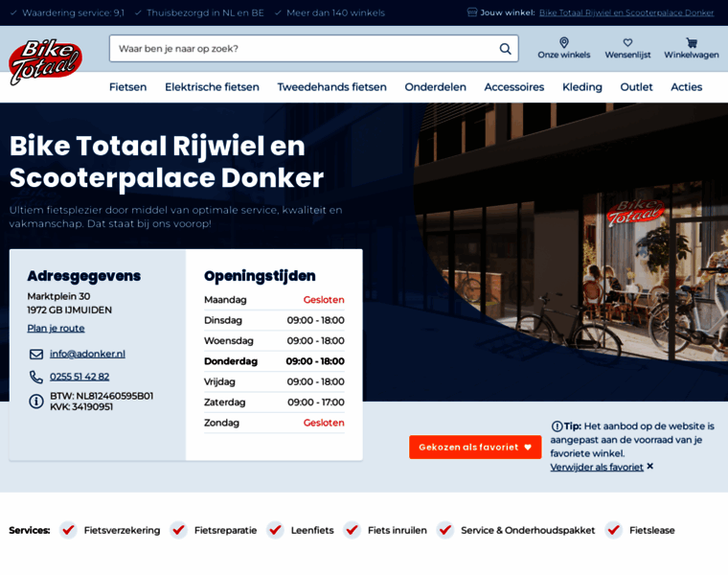728x575 pixels.
Task: Click the telephone handset icon
Action: (36, 377)
